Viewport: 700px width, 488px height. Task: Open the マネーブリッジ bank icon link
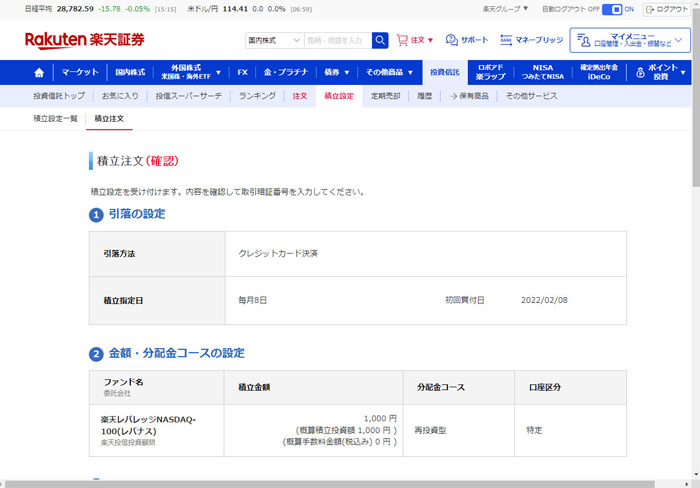tap(506, 40)
